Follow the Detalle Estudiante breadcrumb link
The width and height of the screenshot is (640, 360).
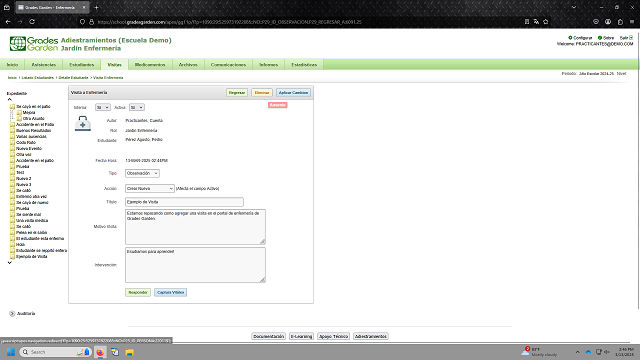pos(73,78)
